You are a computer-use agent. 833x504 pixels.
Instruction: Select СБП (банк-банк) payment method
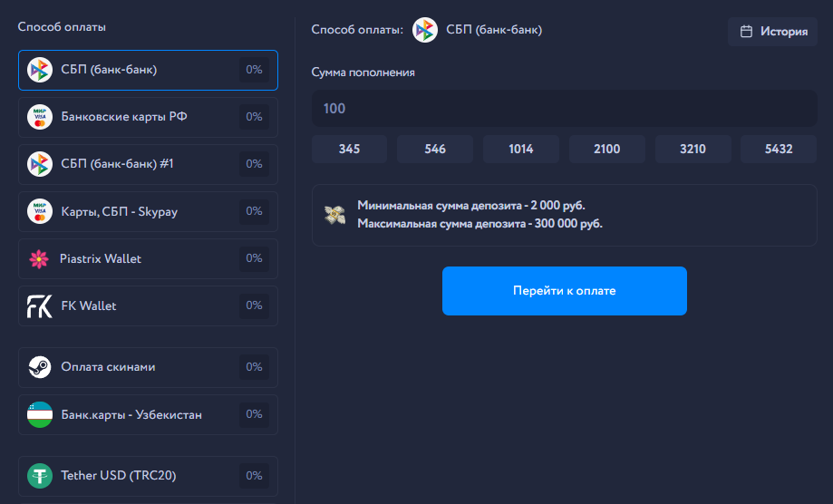pyautogui.click(x=149, y=70)
